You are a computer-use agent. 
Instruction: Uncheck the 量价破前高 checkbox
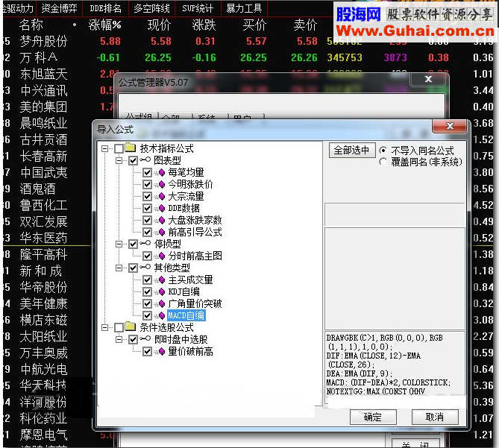(x=147, y=352)
